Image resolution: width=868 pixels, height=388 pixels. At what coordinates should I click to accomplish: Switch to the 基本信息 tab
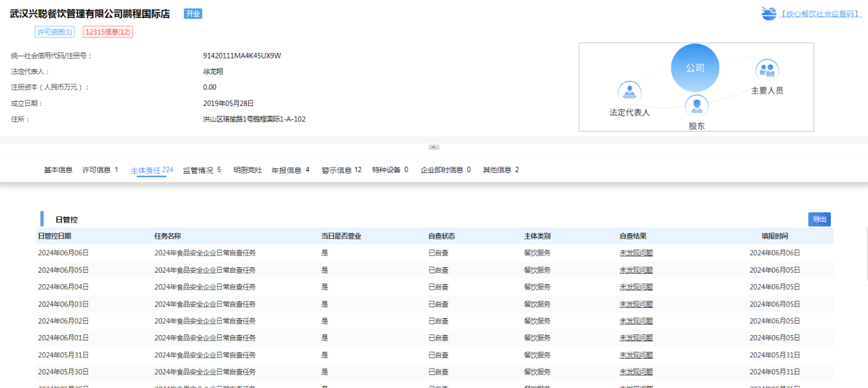[58, 170]
